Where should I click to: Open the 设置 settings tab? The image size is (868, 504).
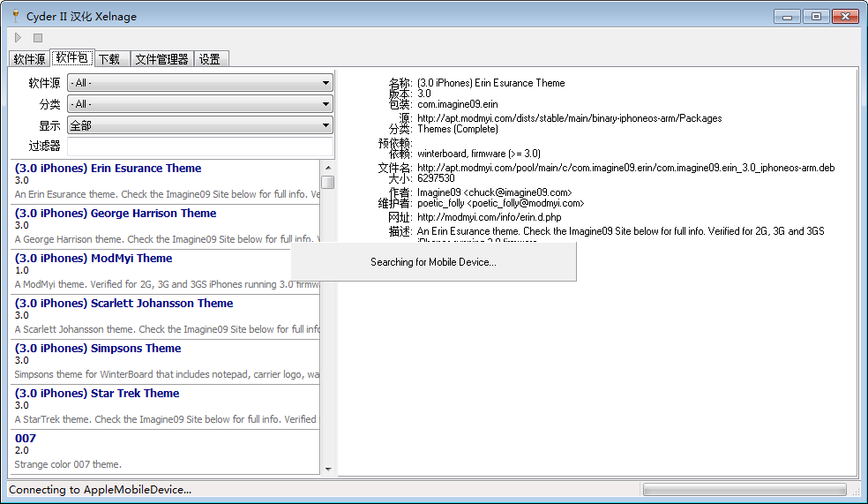pyautogui.click(x=210, y=59)
